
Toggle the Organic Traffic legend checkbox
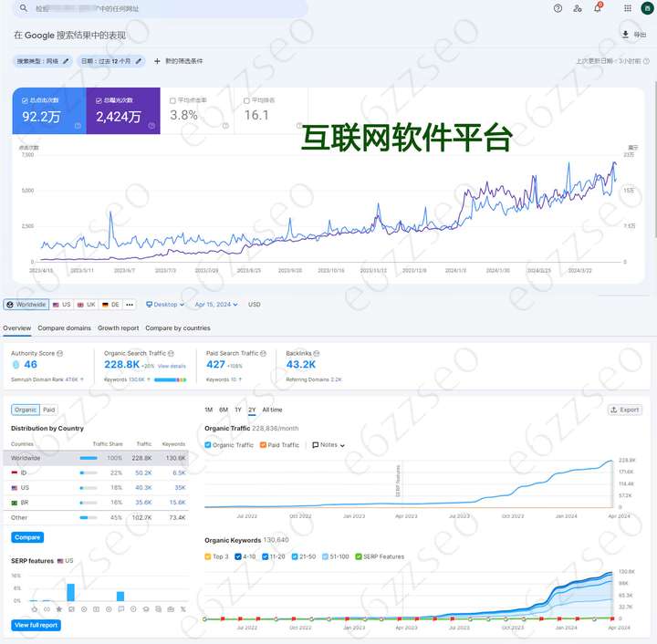[x=208, y=444]
